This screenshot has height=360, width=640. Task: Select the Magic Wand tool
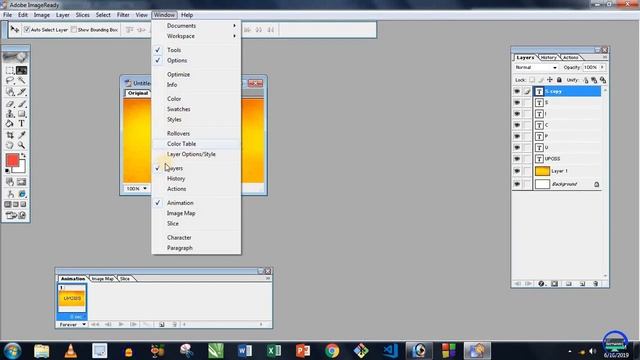click(x=22, y=81)
